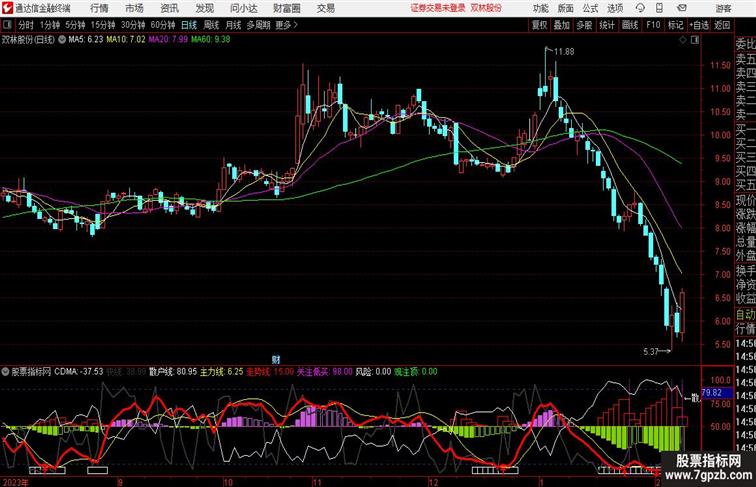Add stock with +自选 button

coord(699,25)
